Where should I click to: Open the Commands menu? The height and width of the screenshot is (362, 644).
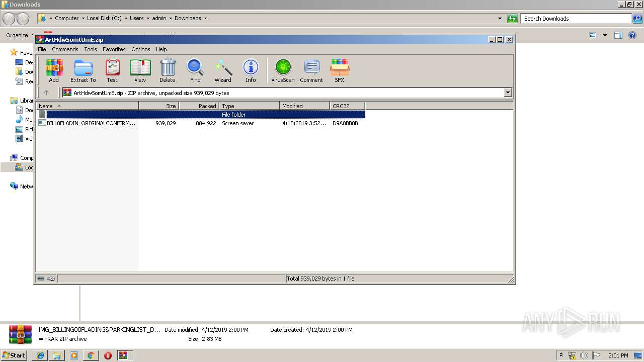(x=65, y=49)
